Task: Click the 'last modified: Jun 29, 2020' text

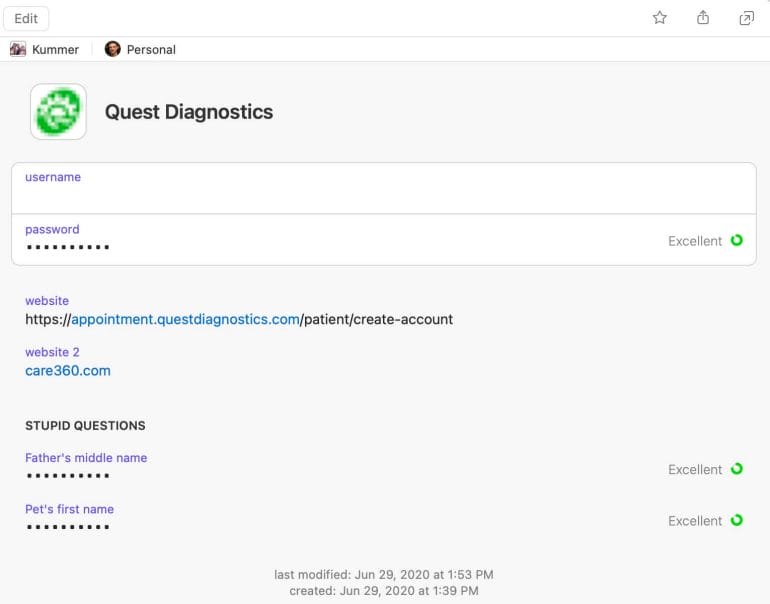Action: pos(384,575)
